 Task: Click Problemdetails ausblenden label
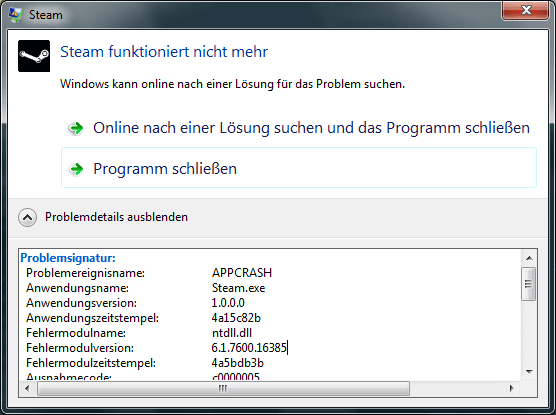click(116, 217)
